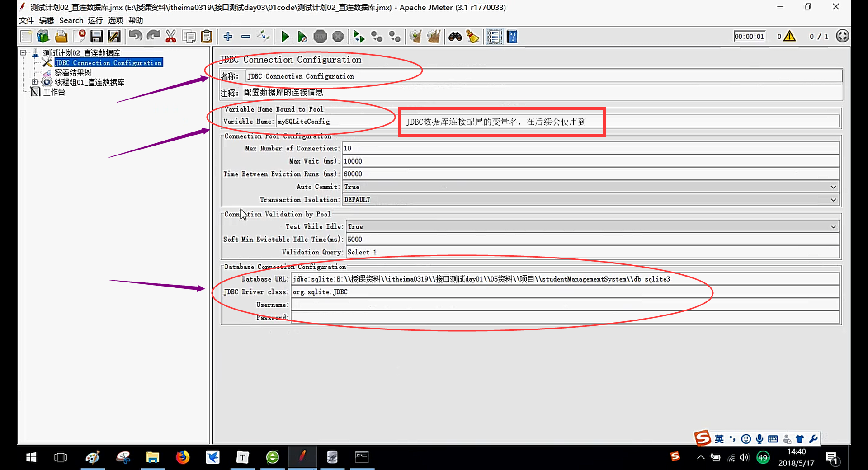Screen dimensions: 868x470
Task: Click the Max Number of Connections field
Action: point(591,148)
